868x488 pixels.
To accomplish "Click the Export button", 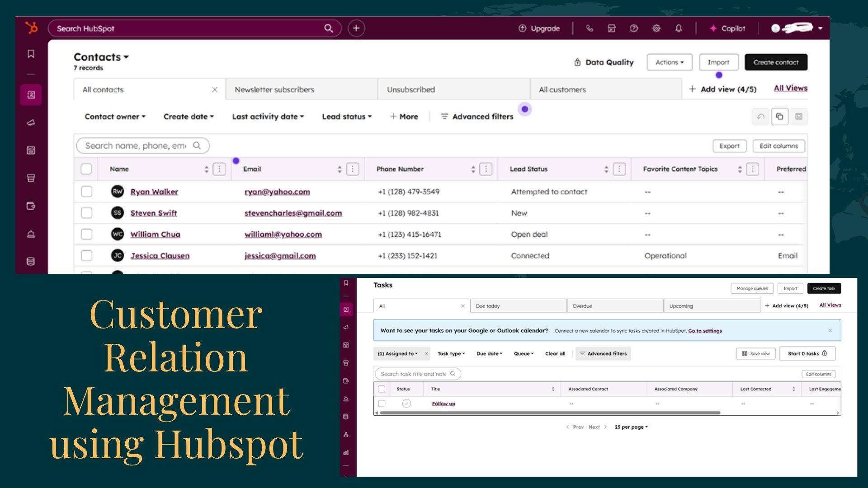I will coord(729,146).
